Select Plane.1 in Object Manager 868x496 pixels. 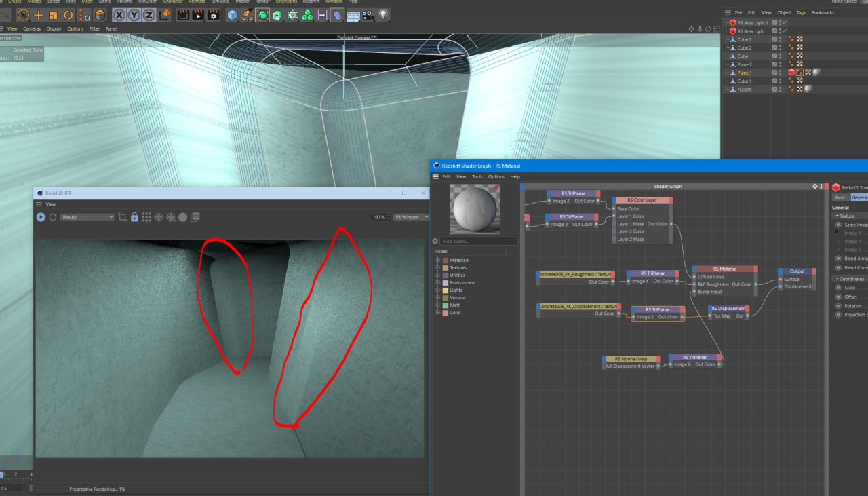click(745, 72)
